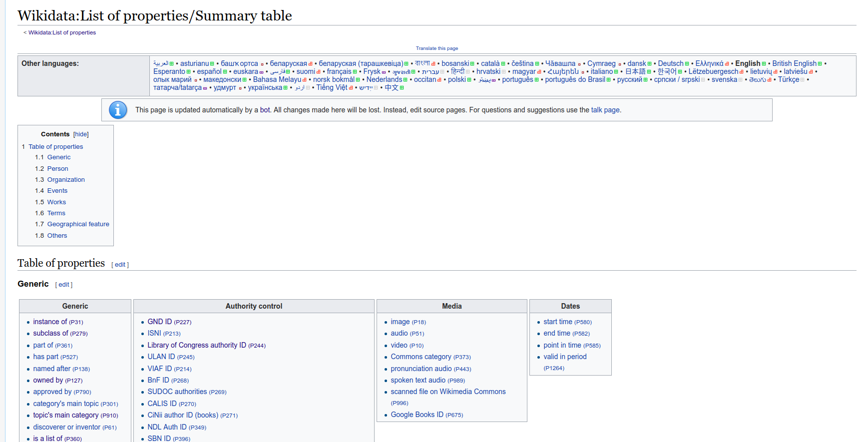
Task: Click translation status icon beside magyar
Action: click(539, 72)
